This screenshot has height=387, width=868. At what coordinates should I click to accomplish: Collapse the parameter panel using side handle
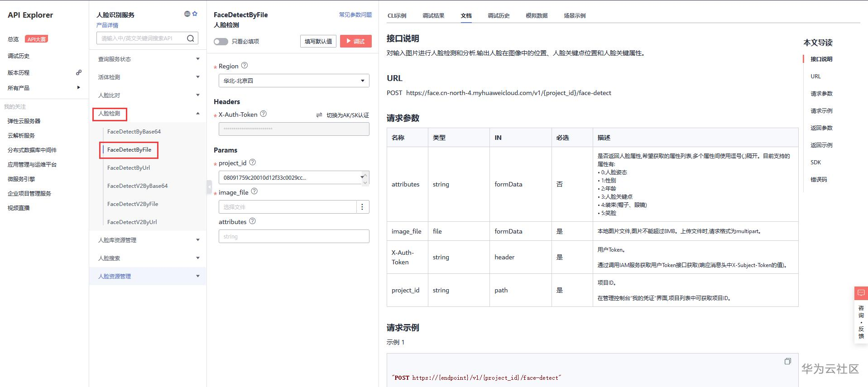[209, 186]
